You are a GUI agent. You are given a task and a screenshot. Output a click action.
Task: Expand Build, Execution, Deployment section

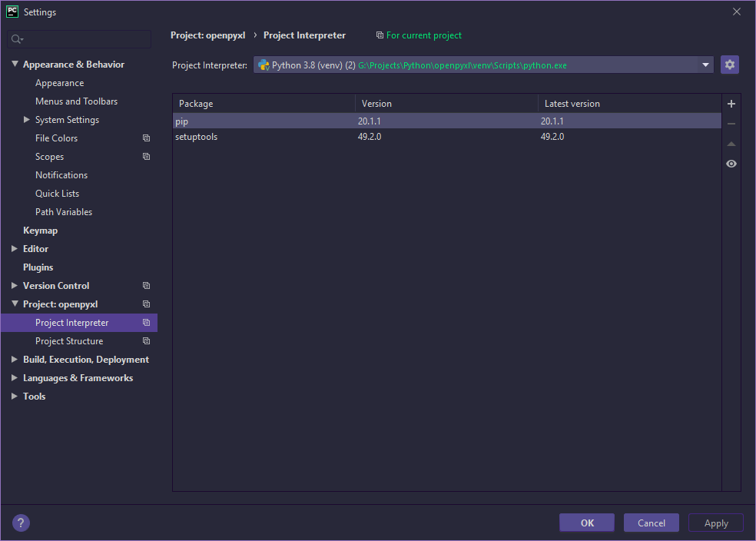15,359
